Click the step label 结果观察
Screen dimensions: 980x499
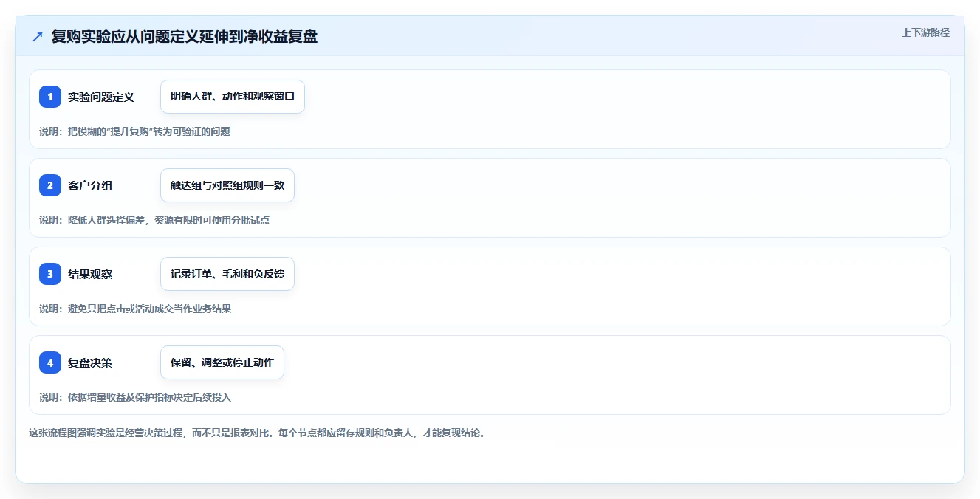point(90,274)
